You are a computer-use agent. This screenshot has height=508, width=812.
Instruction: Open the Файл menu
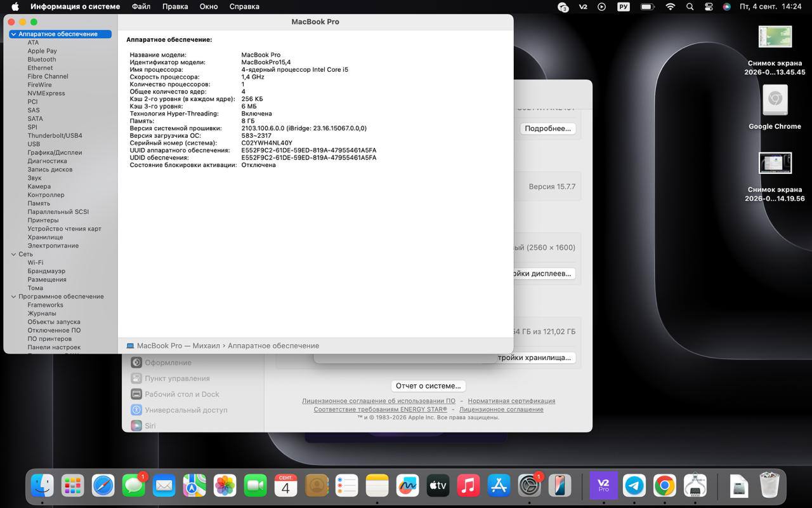141,6
